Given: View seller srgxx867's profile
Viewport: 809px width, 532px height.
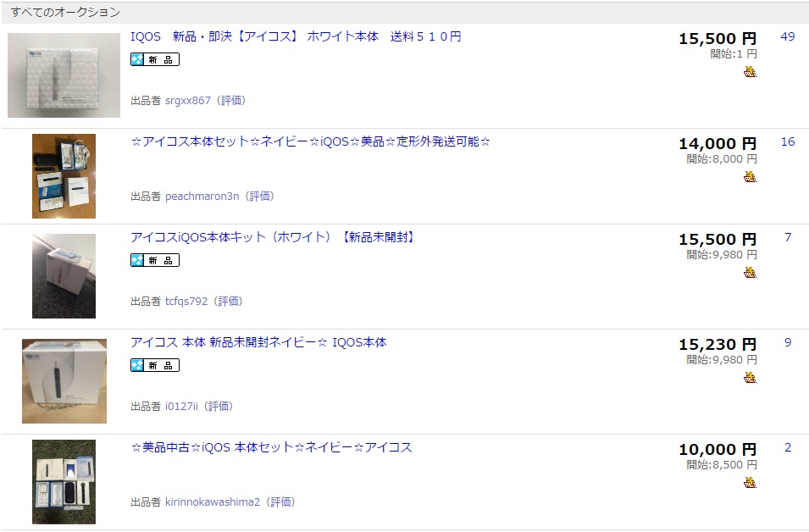Looking at the screenshot, I should click(x=188, y=101).
